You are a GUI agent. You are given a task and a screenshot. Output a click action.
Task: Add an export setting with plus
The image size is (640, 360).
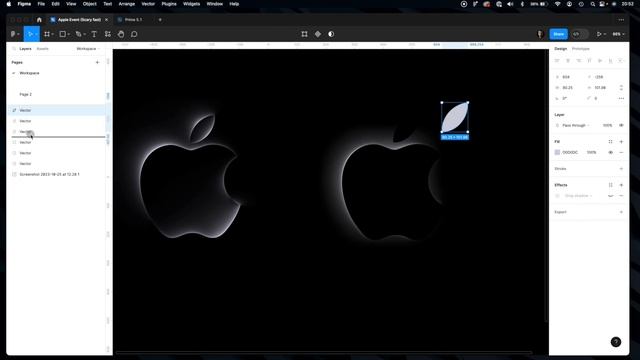coord(621,212)
